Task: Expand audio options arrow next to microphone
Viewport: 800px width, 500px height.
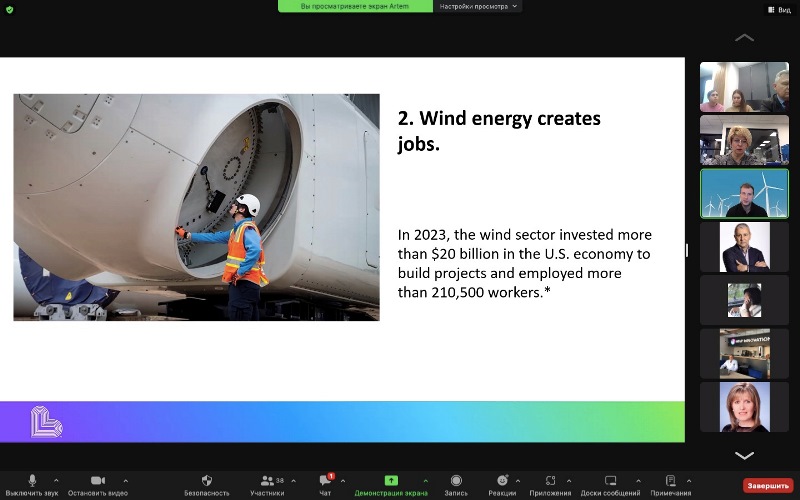Action: coord(56,481)
